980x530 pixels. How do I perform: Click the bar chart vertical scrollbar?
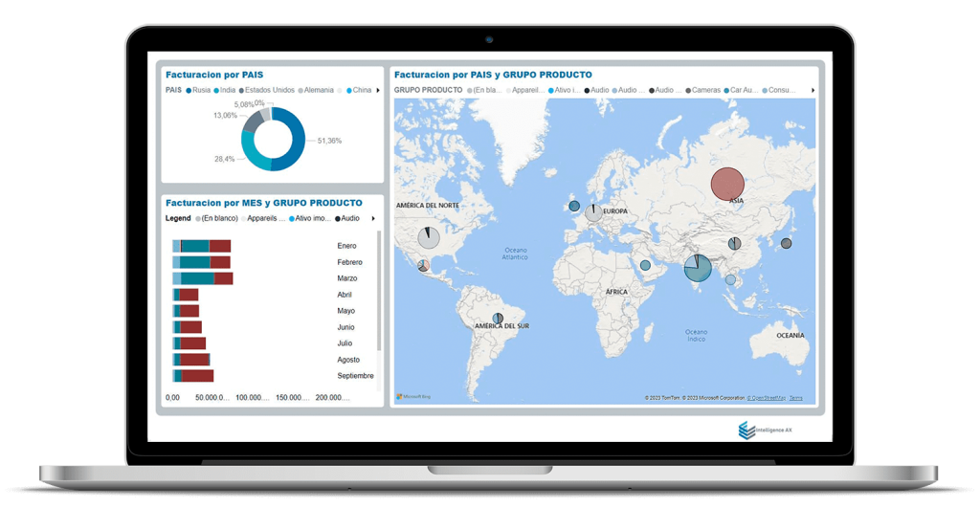[x=379, y=291]
